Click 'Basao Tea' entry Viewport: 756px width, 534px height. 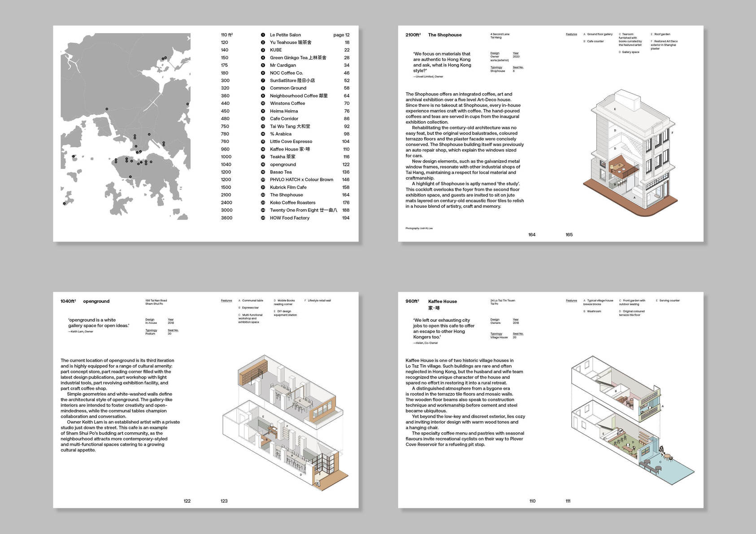pyautogui.click(x=281, y=172)
